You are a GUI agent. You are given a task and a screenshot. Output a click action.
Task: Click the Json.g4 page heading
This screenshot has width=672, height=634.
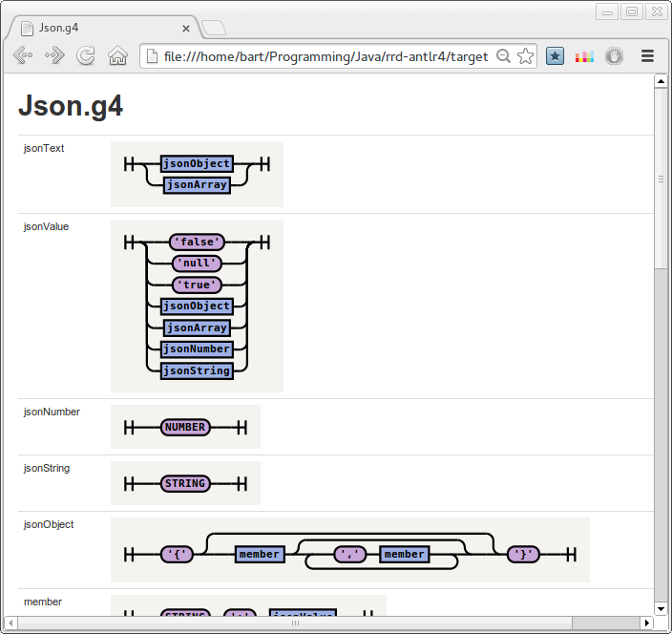click(x=71, y=106)
